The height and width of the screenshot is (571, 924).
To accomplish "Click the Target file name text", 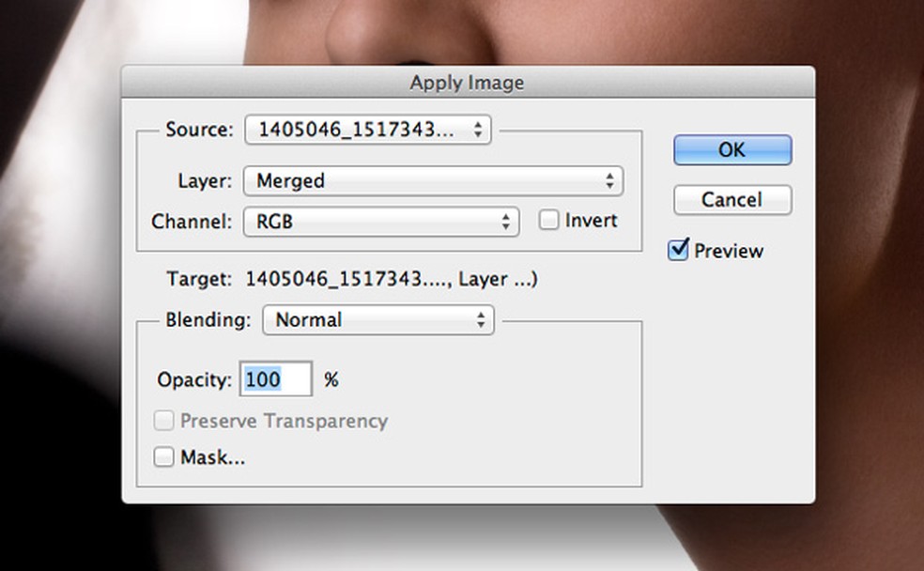I will [392, 279].
